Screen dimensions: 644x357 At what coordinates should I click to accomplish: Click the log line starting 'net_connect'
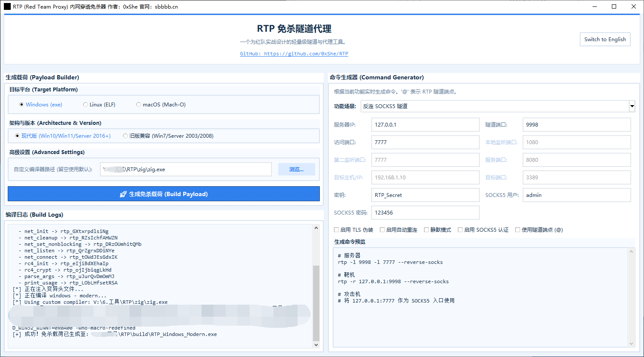(68, 257)
